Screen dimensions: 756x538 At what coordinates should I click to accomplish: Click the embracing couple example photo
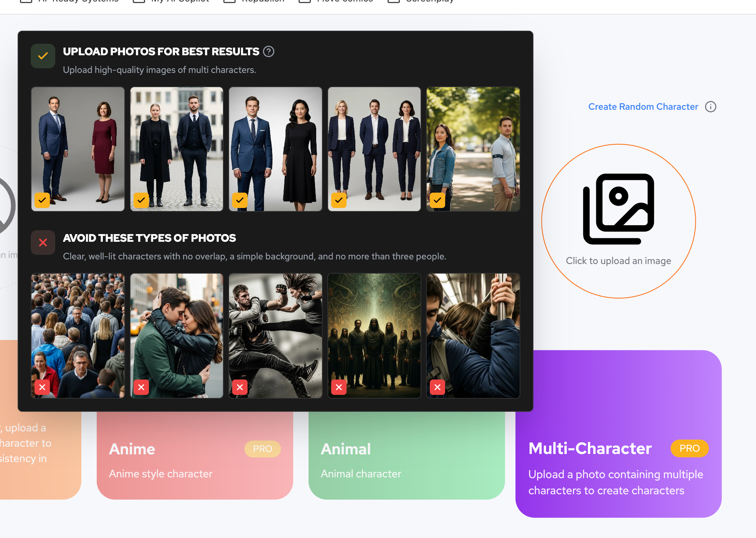point(177,336)
